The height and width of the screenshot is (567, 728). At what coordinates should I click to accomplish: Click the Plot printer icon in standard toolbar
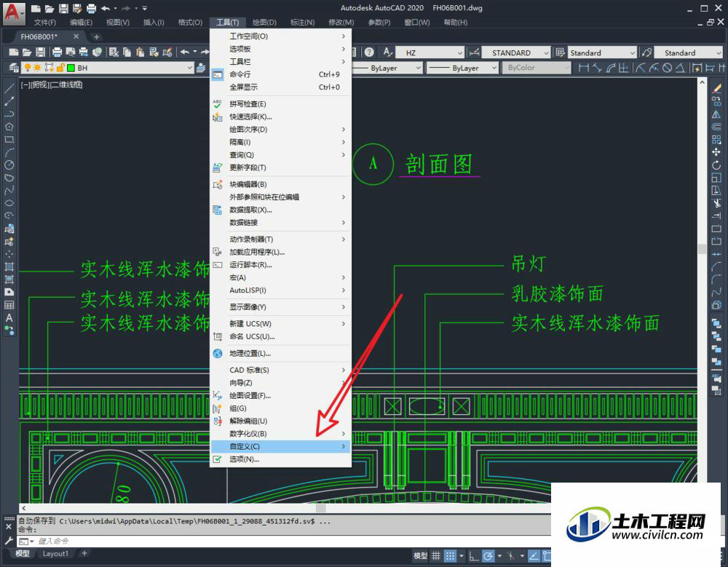coord(57,52)
